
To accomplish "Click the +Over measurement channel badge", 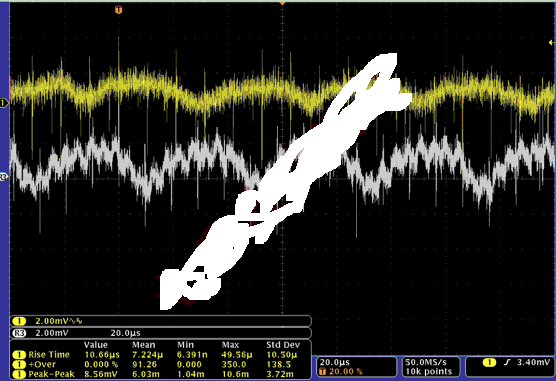I will point(19,364).
